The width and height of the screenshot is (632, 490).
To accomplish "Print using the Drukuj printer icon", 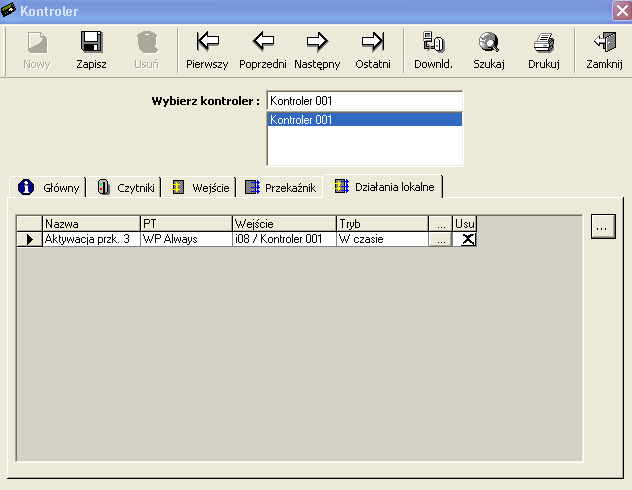I will click(x=544, y=42).
